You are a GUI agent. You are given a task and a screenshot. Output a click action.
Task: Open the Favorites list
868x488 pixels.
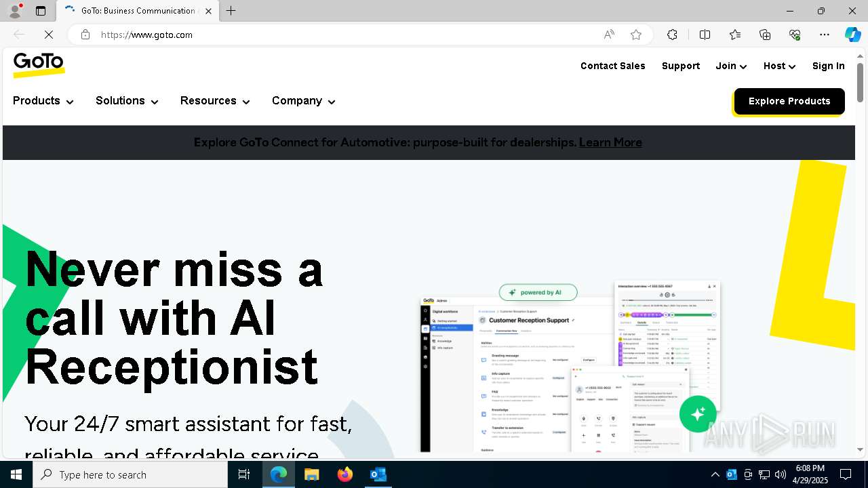tap(735, 35)
